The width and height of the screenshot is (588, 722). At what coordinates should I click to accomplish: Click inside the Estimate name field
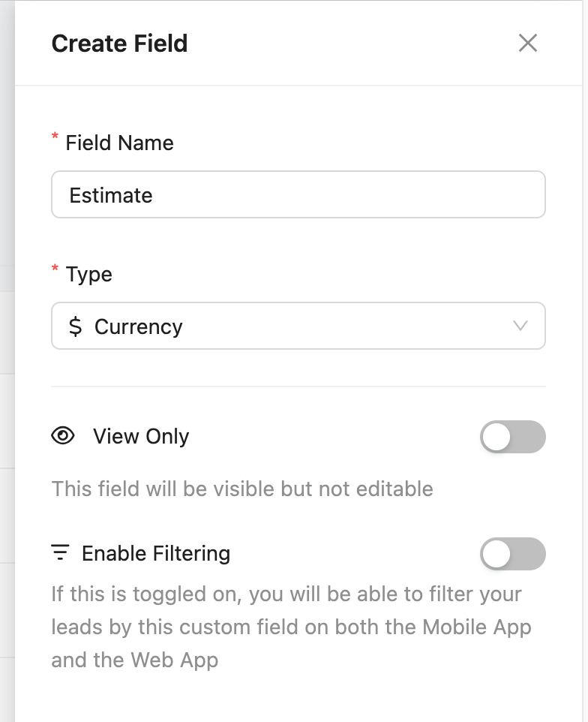point(298,195)
